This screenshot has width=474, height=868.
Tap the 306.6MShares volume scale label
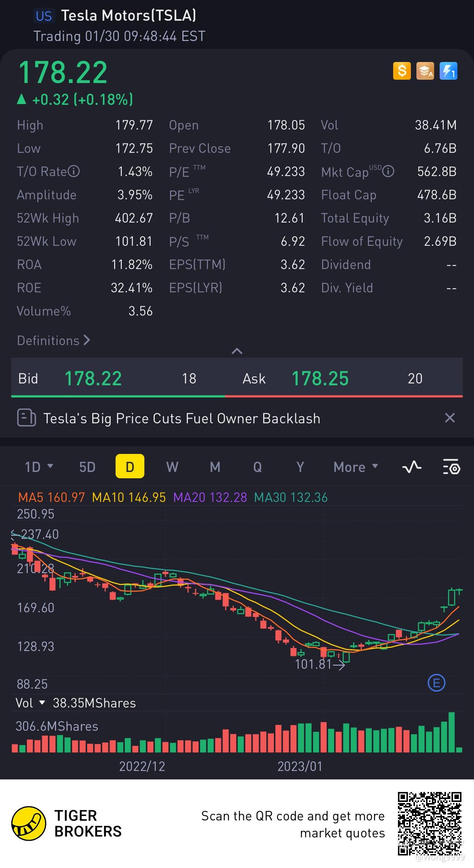coord(57,726)
